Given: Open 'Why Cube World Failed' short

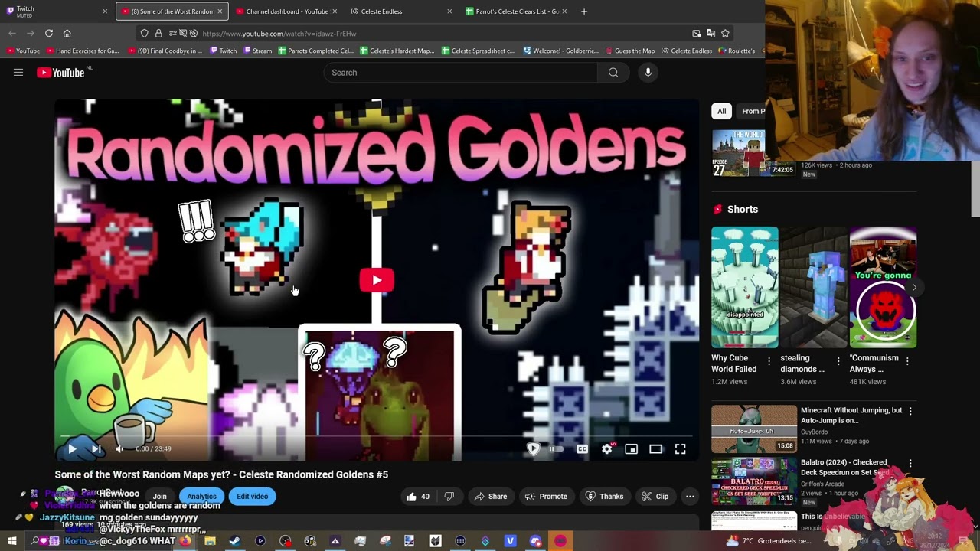Looking at the screenshot, I should click(x=744, y=287).
